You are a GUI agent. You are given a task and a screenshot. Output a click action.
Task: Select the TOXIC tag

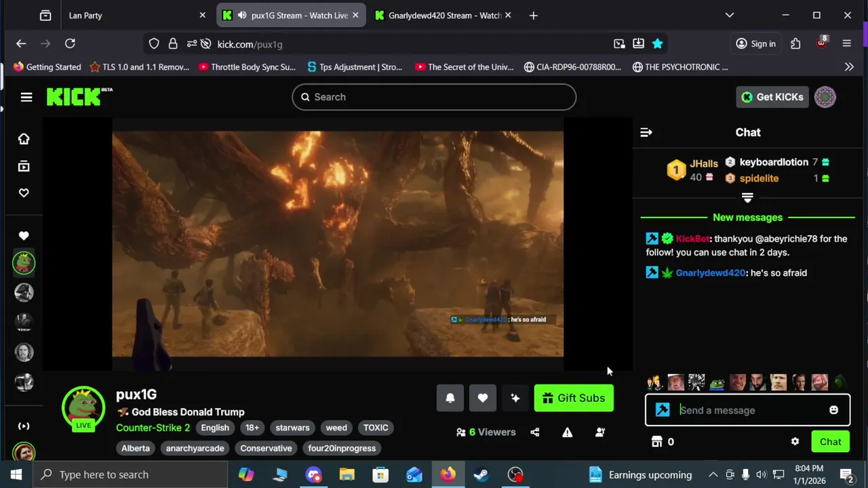click(x=376, y=428)
